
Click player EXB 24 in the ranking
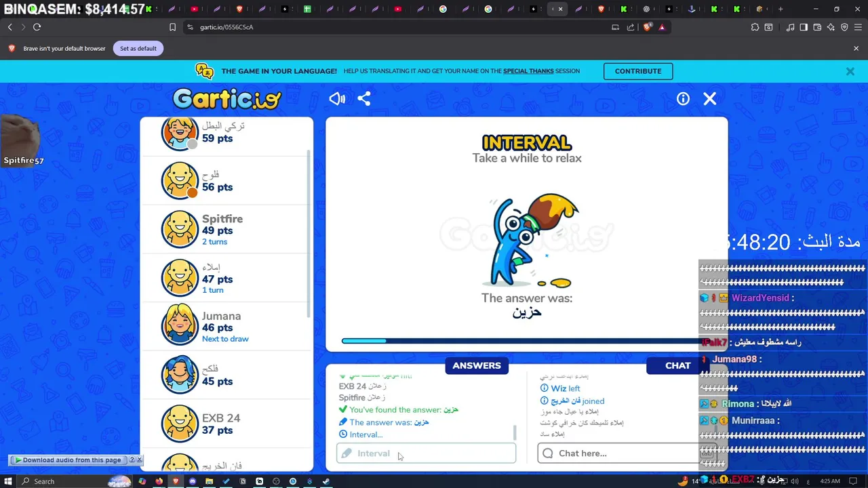[227, 424]
